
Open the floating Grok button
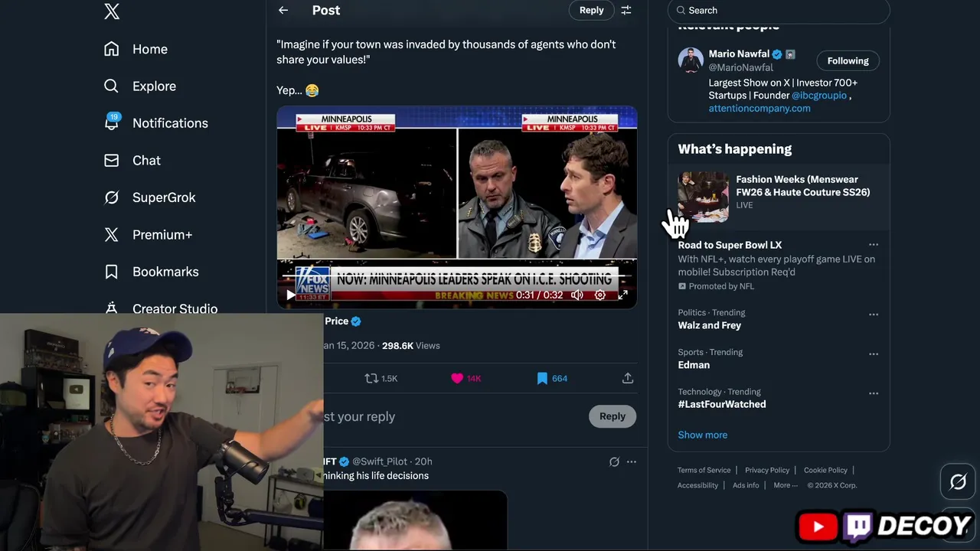(958, 482)
